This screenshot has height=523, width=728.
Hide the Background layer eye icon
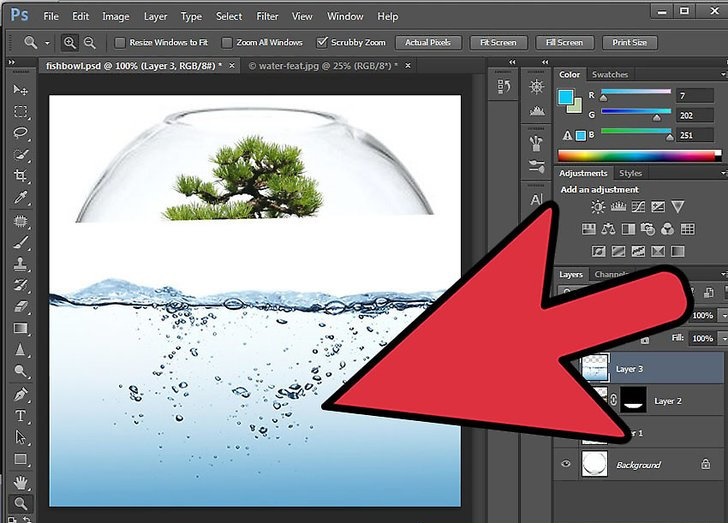566,464
